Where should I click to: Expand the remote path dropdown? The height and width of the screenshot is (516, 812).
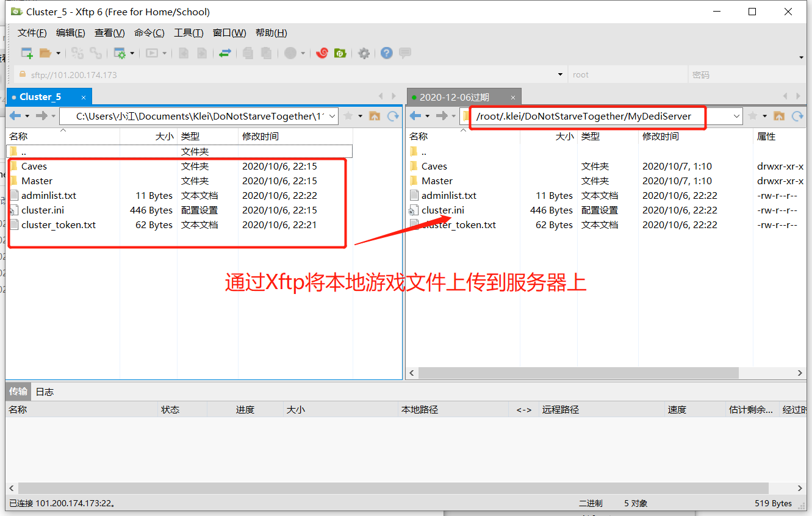(736, 116)
